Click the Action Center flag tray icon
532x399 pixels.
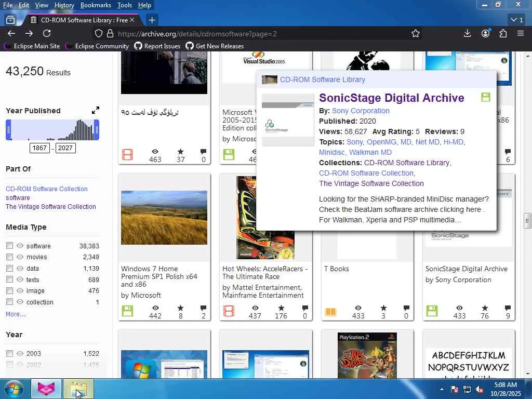coord(455,390)
